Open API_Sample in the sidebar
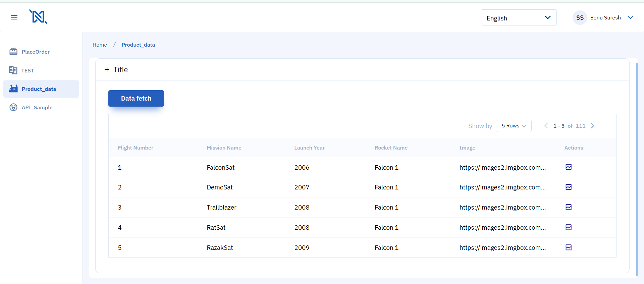 tap(41, 107)
